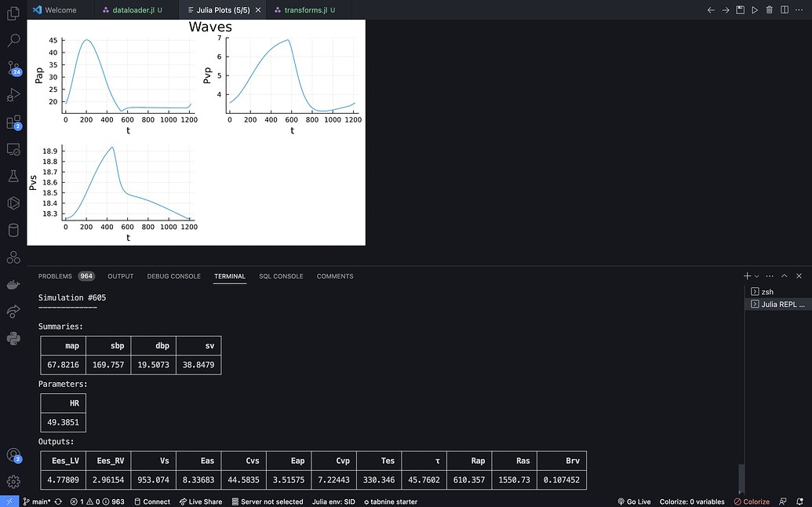
Task: Delete the current Julia plot
Action: tap(769, 9)
